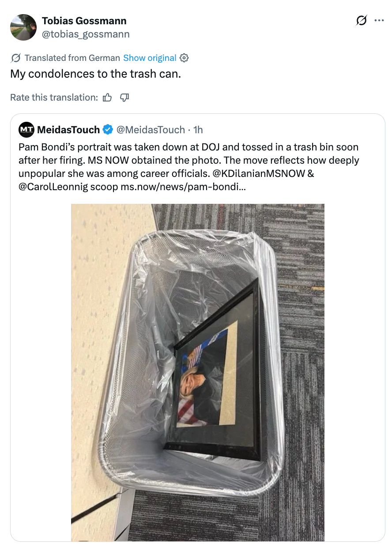Click the 'My condolences to the trash can' text
392x548 pixels.
pyautogui.click(x=95, y=74)
